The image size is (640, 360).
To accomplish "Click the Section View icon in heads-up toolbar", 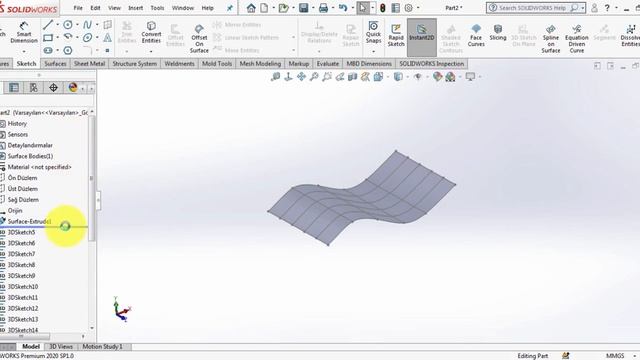I will [x=352, y=76].
